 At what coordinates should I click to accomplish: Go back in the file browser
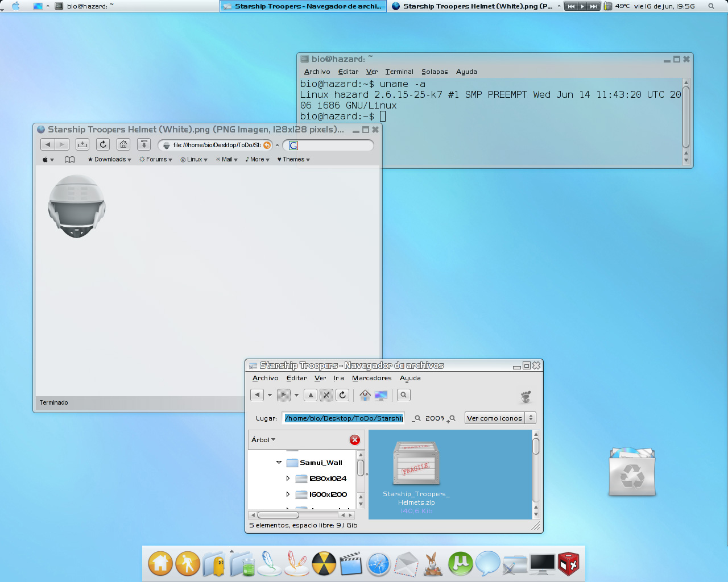(x=257, y=394)
